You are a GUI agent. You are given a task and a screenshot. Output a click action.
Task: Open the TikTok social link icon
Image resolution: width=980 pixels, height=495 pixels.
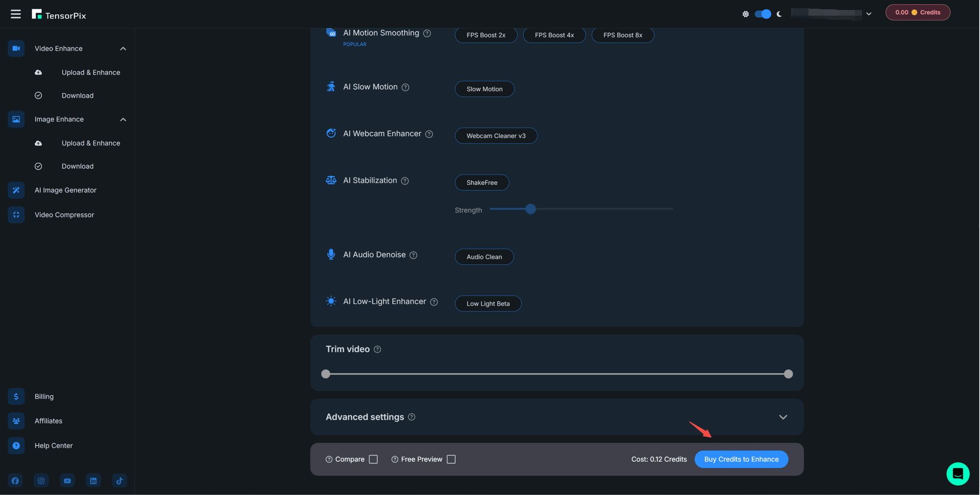(119, 481)
